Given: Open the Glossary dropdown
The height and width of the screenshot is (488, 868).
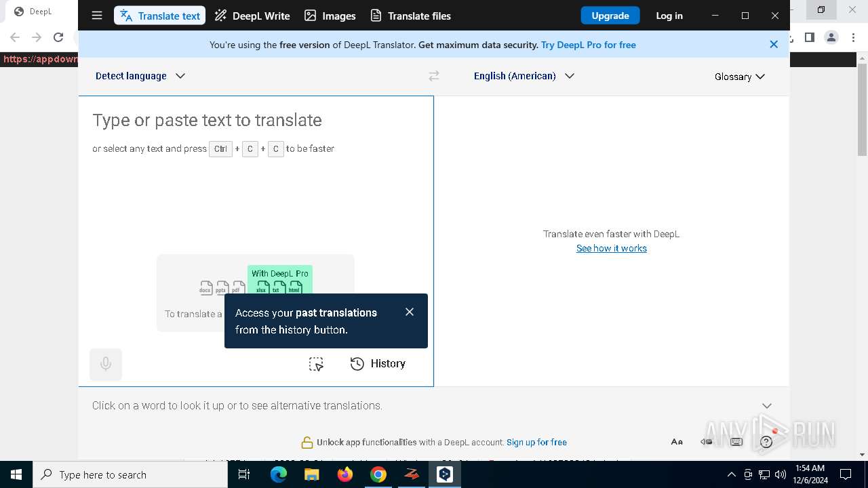Looking at the screenshot, I should pos(740,77).
